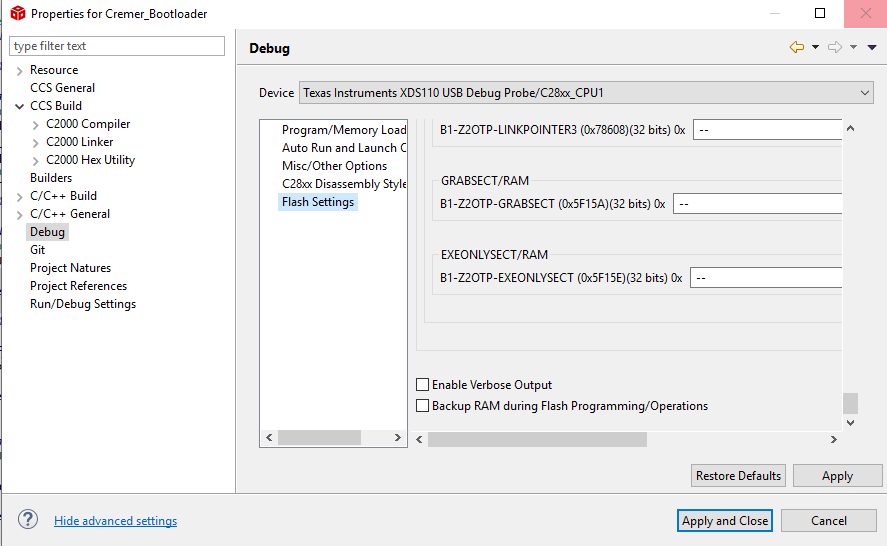Click Apply and Close button
This screenshot has height=546, width=887.
click(x=725, y=521)
